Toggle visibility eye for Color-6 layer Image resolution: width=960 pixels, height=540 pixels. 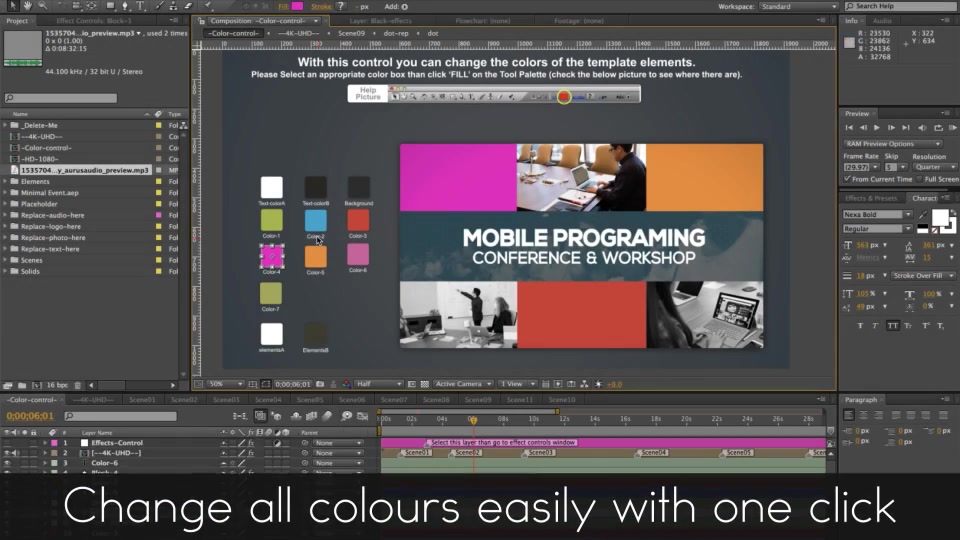tap(7, 463)
